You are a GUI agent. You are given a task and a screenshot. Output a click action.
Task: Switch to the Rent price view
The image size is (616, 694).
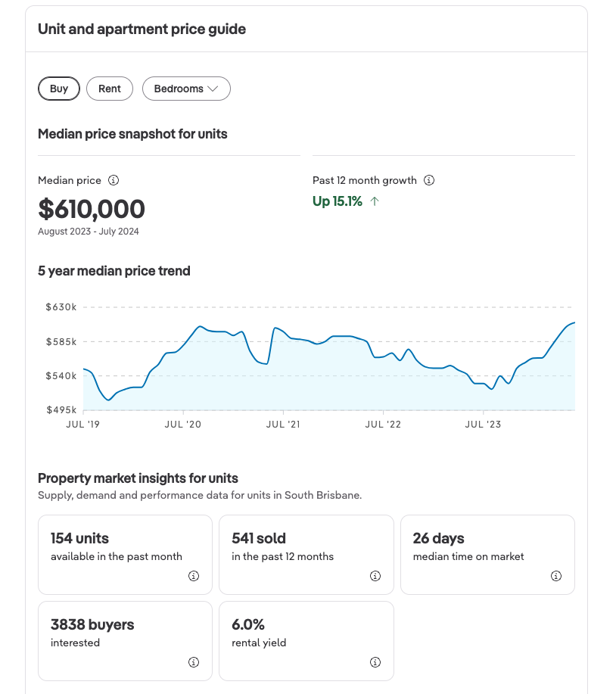[x=110, y=89]
